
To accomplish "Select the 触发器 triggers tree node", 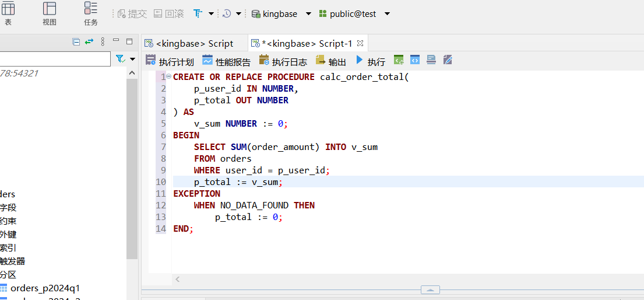I will coord(12,261).
